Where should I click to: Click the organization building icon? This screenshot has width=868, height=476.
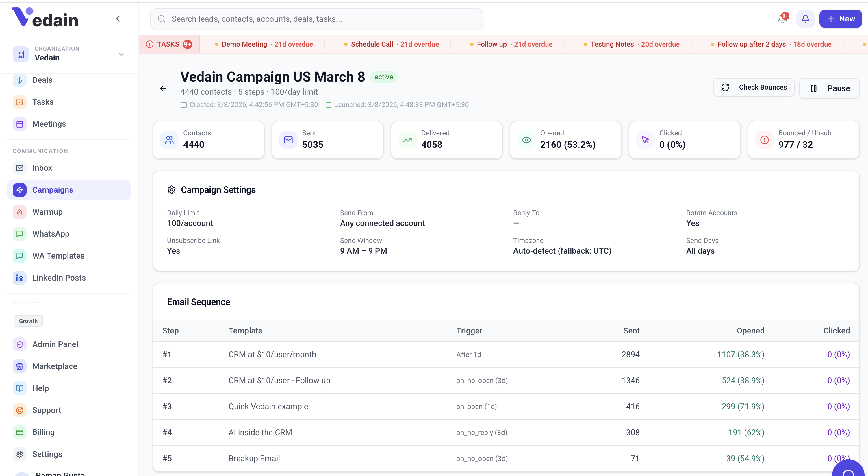(21, 54)
